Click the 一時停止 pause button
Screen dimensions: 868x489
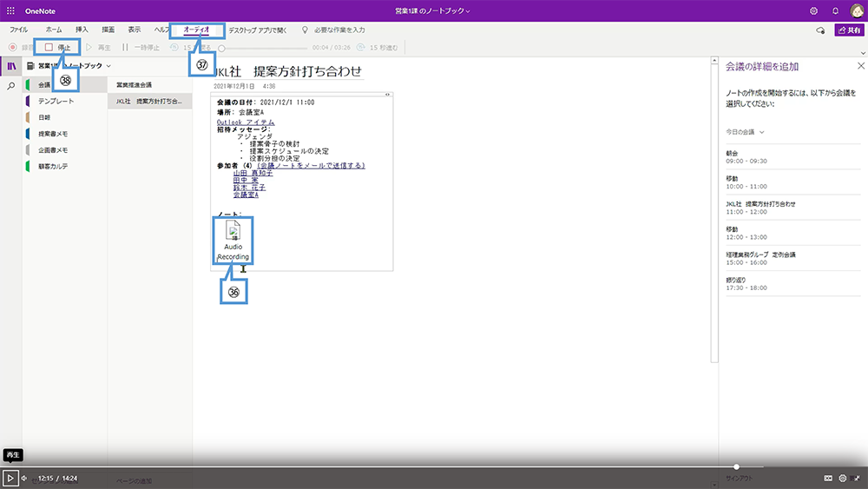pos(141,48)
